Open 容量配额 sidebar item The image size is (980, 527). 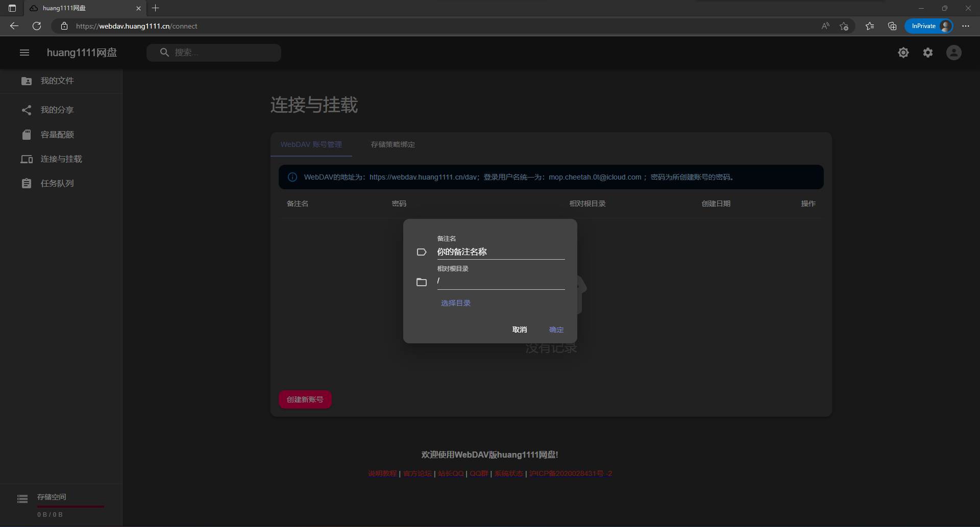coord(57,135)
